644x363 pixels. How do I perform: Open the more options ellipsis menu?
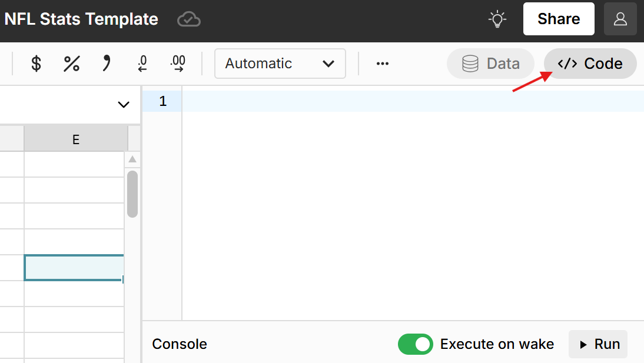click(383, 64)
